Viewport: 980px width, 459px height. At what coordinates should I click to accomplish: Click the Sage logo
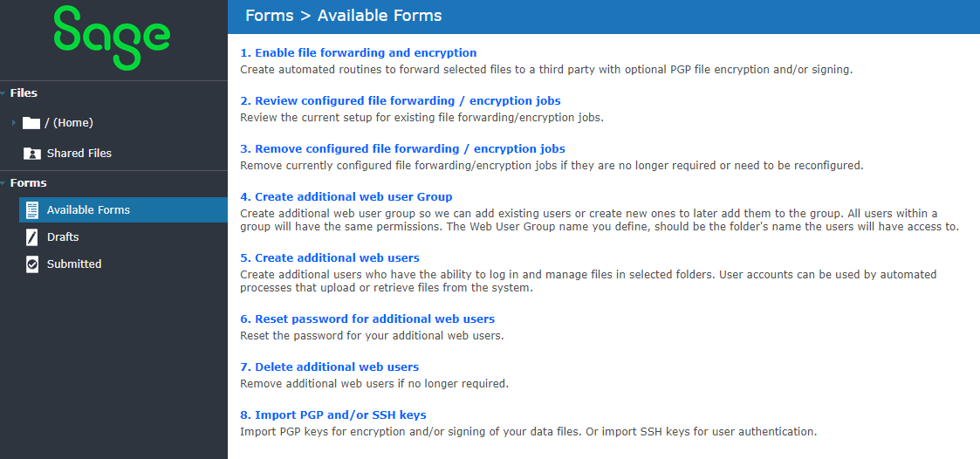pyautogui.click(x=112, y=38)
